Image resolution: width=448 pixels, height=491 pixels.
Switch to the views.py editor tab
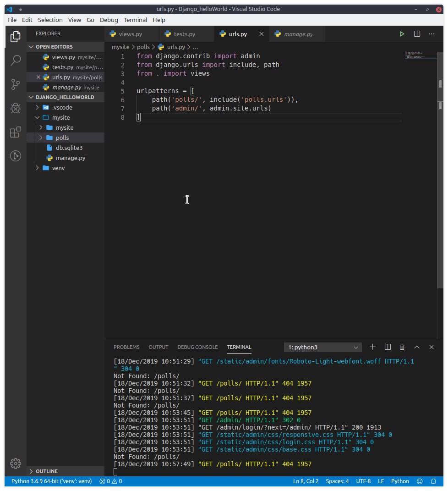tap(131, 34)
